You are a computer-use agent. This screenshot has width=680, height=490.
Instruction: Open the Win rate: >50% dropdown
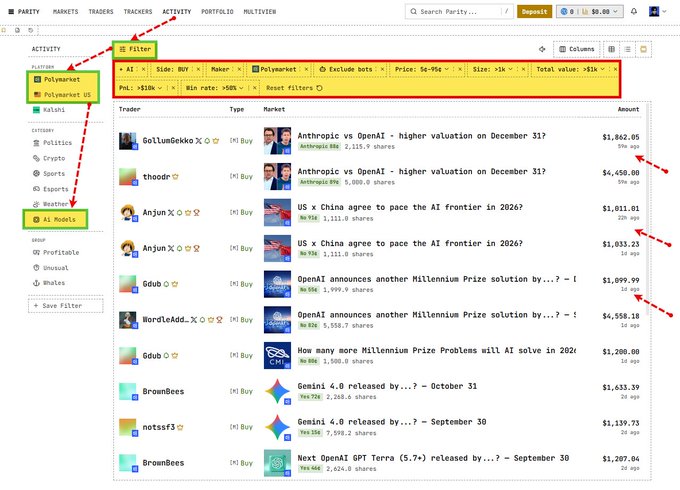tap(241, 88)
